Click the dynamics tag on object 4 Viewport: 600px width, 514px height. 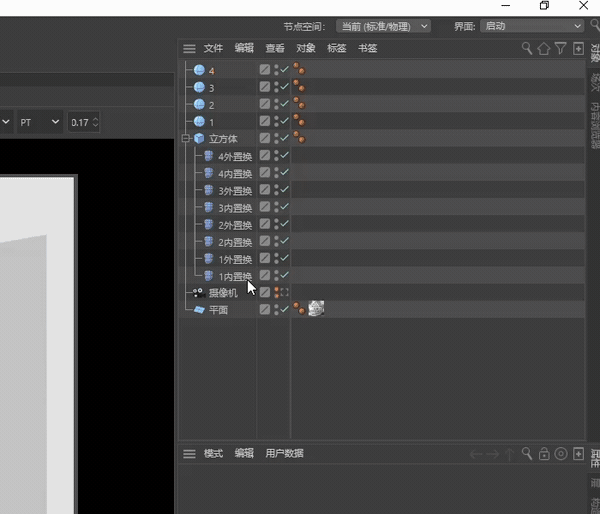tap(299, 69)
